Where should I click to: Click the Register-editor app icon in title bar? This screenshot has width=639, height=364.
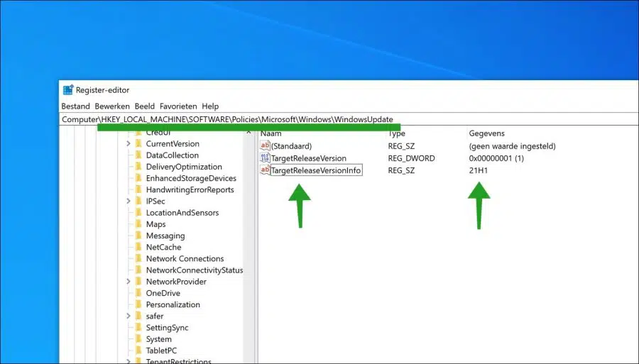pyautogui.click(x=68, y=90)
